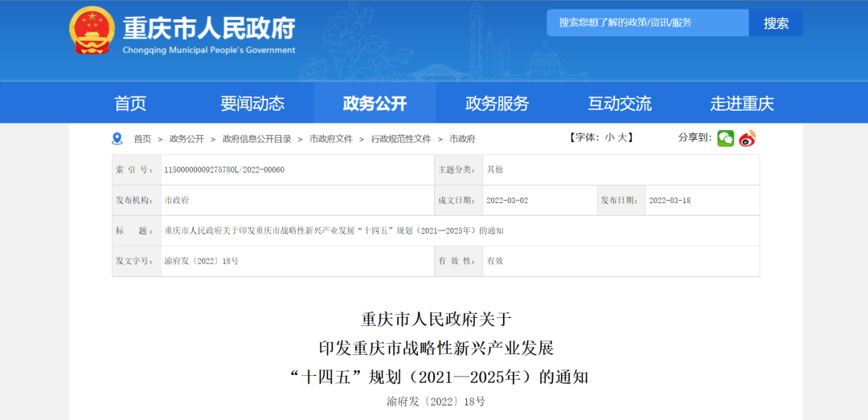Image resolution: width=868 pixels, height=420 pixels.
Task: Click heading line 重庆市人民政府关于
Action: [x=437, y=320]
